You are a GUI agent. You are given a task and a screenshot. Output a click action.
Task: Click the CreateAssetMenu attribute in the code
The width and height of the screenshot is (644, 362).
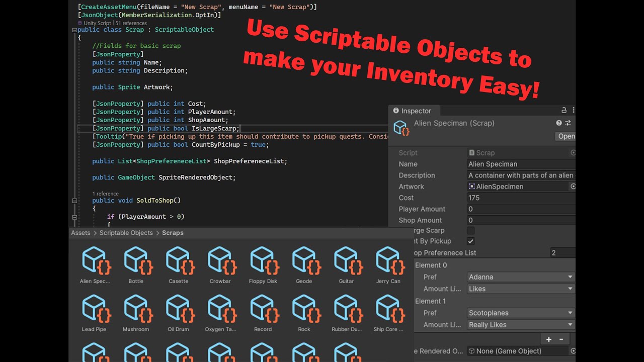coord(109,7)
